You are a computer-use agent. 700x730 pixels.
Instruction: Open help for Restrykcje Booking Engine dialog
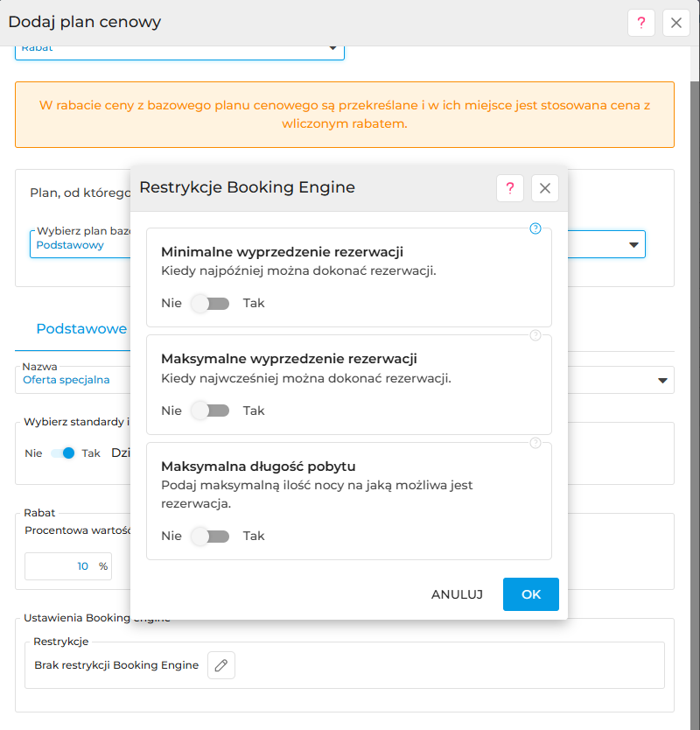click(510, 188)
